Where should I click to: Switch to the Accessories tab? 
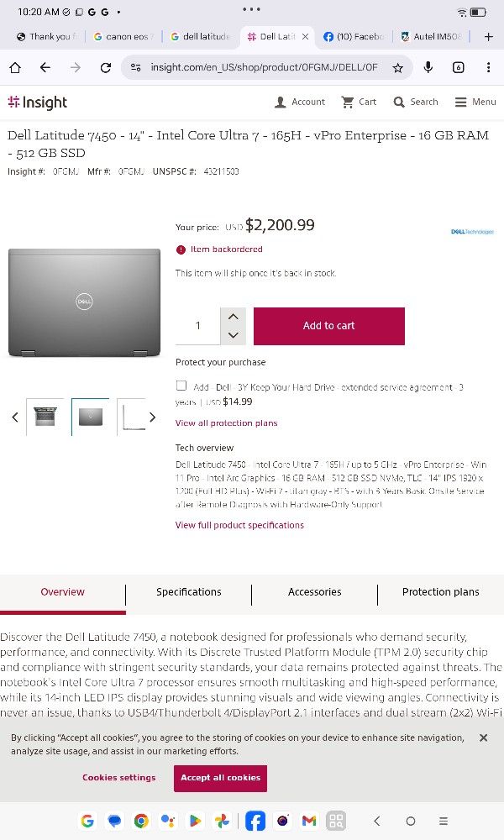[315, 592]
